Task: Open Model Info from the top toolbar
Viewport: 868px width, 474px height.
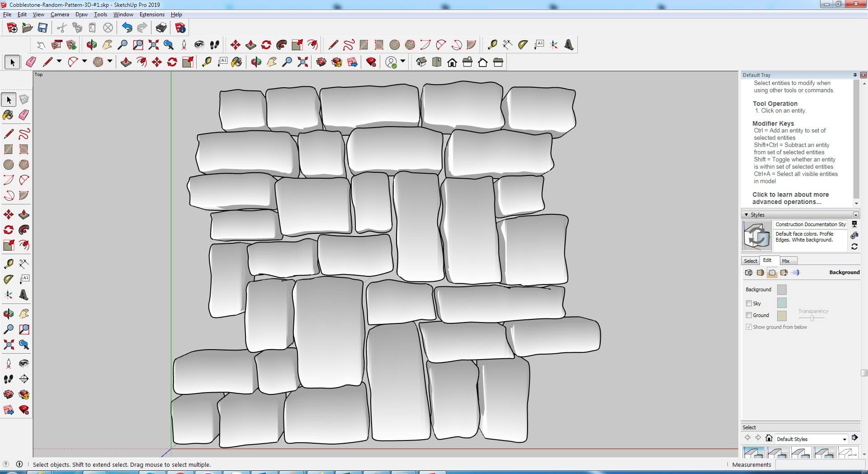Action: [180, 28]
